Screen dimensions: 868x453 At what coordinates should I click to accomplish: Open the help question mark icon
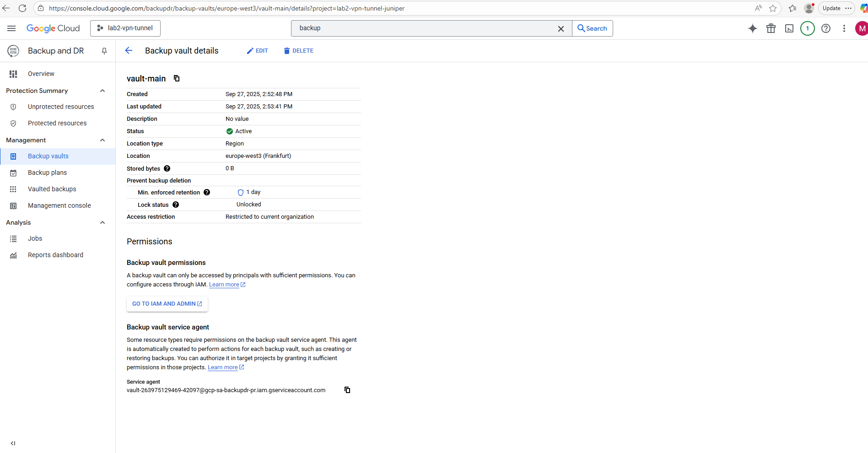[826, 28]
